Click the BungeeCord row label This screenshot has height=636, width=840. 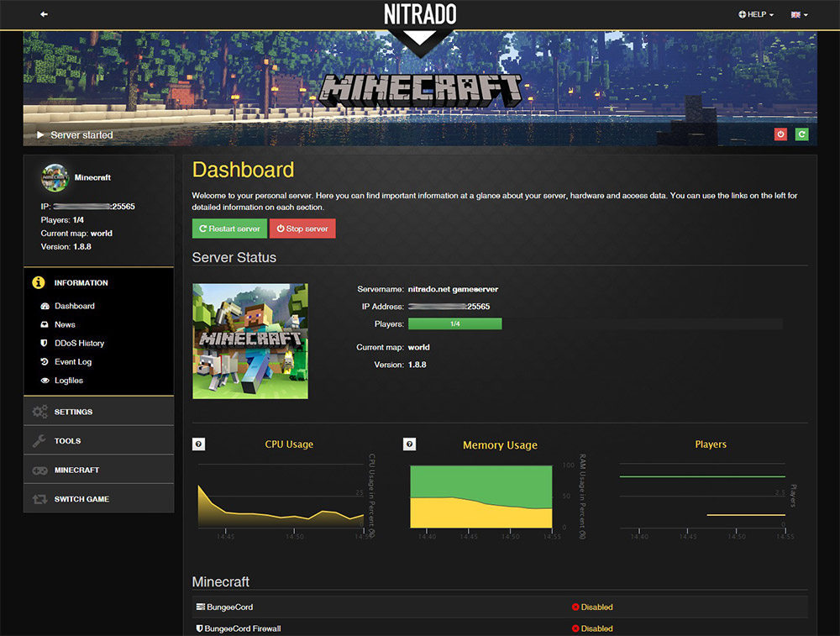[x=230, y=607]
